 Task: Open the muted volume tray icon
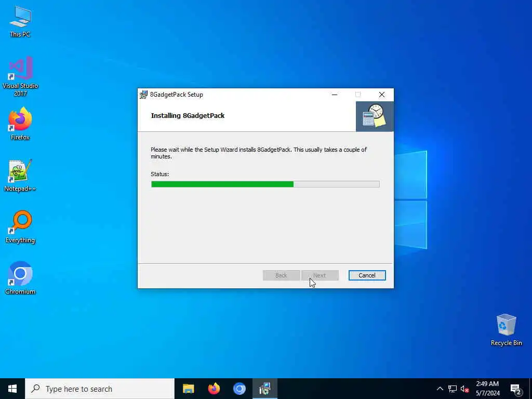click(464, 389)
